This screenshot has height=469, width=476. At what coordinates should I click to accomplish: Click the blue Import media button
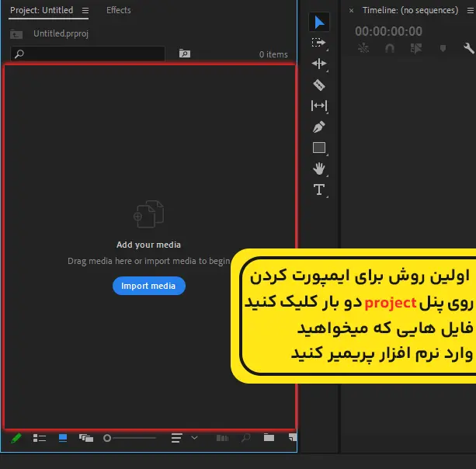[149, 286]
